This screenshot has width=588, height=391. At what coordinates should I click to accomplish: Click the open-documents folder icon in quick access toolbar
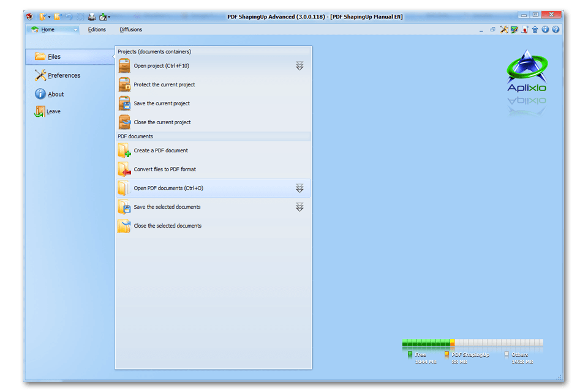coord(42,17)
